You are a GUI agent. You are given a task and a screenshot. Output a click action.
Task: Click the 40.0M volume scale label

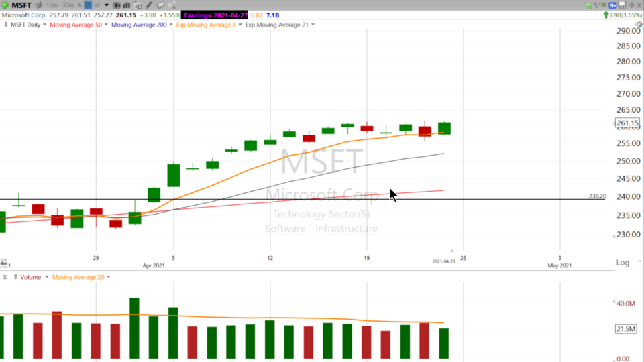coord(626,303)
